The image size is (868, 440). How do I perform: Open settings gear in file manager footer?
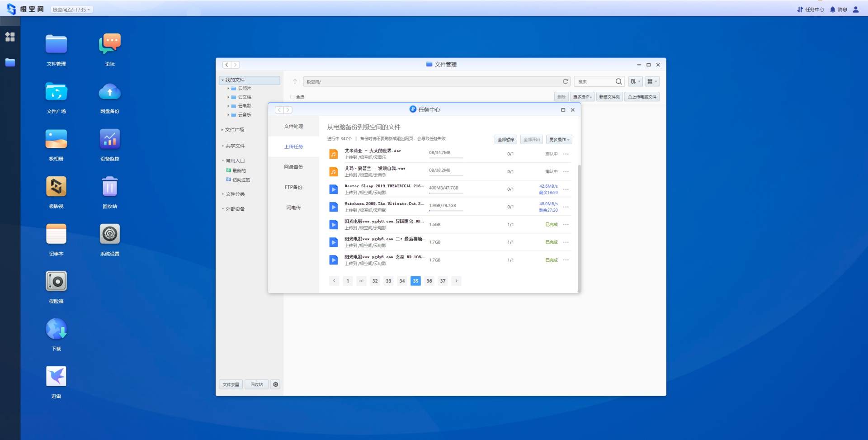[275, 384]
